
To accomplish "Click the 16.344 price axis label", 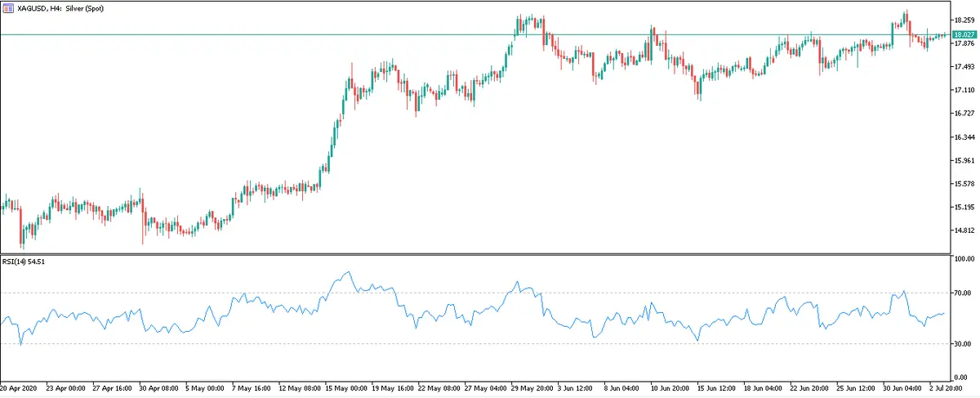I will click(964, 137).
